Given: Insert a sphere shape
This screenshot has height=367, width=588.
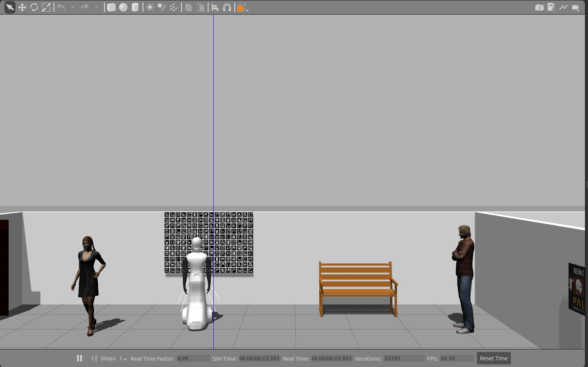Looking at the screenshot, I should pos(123,7).
